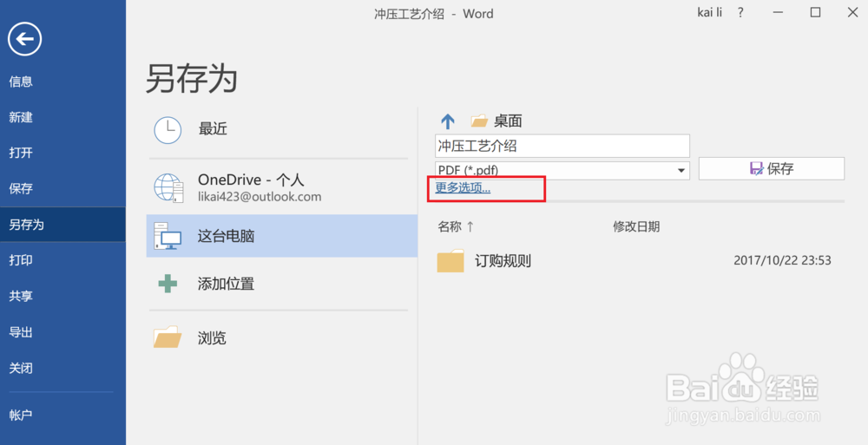Screen dimensions: 868x445
Task: Click the file name field 冲压工艺介绍
Action: tap(562, 146)
